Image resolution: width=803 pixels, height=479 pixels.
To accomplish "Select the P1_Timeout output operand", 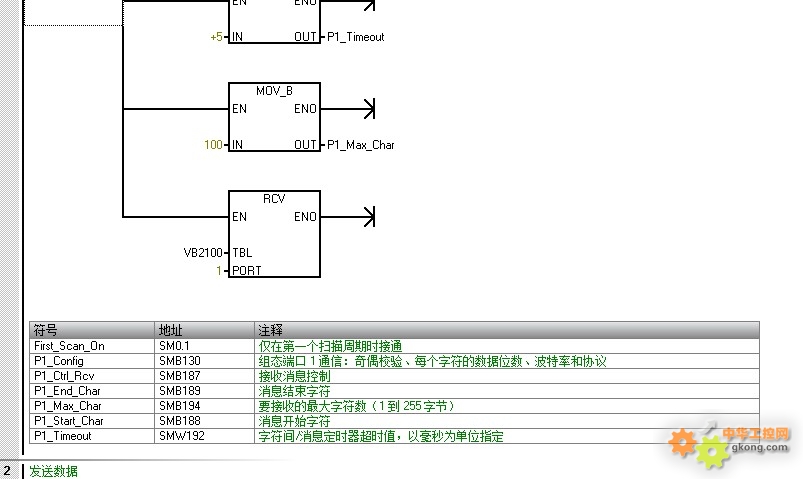I will point(355,37).
